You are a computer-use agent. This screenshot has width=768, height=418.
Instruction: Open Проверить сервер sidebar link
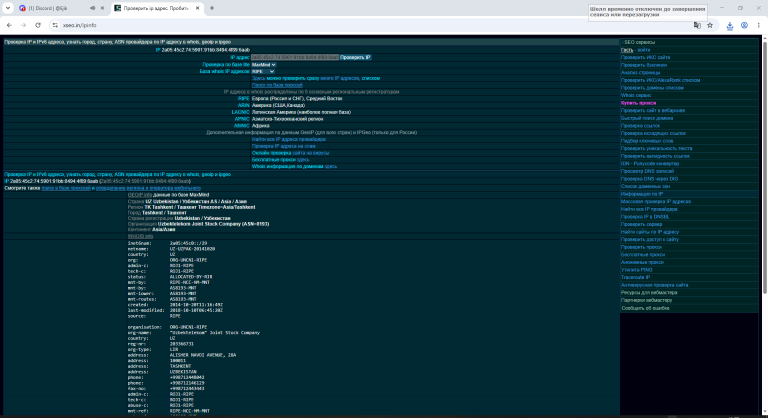pyautogui.click(x=641, y=224)
